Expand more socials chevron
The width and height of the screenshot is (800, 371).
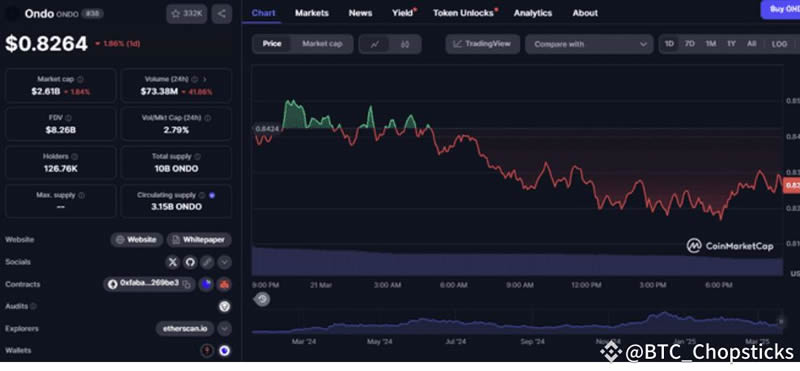224,262
